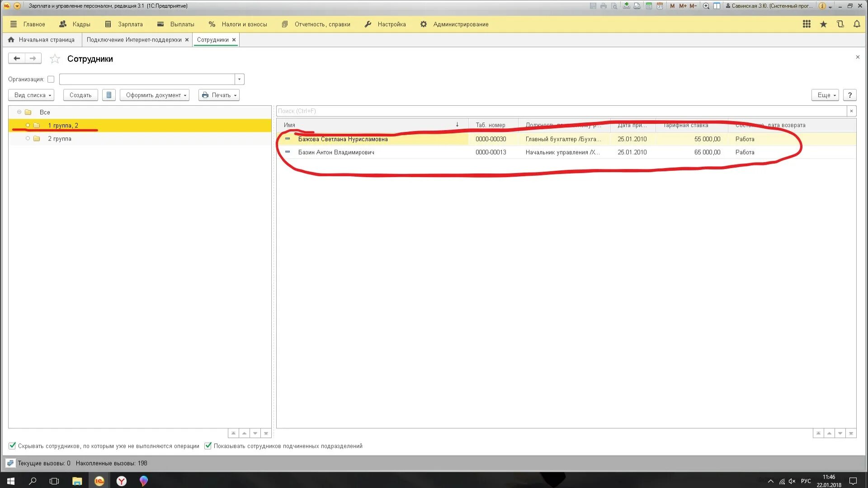Open history icon in top bar
Screen dimensions: 868x488
point(840,24)
